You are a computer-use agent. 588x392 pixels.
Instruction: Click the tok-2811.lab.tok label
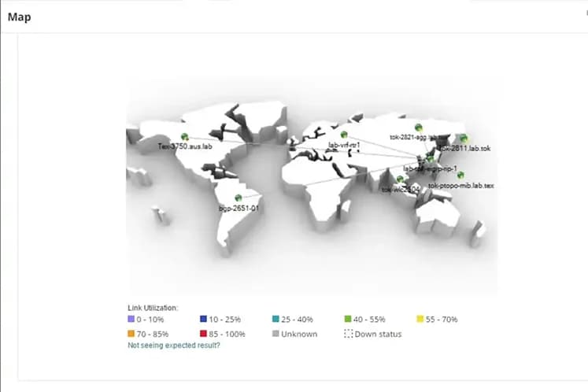click(x=465, y=148)
